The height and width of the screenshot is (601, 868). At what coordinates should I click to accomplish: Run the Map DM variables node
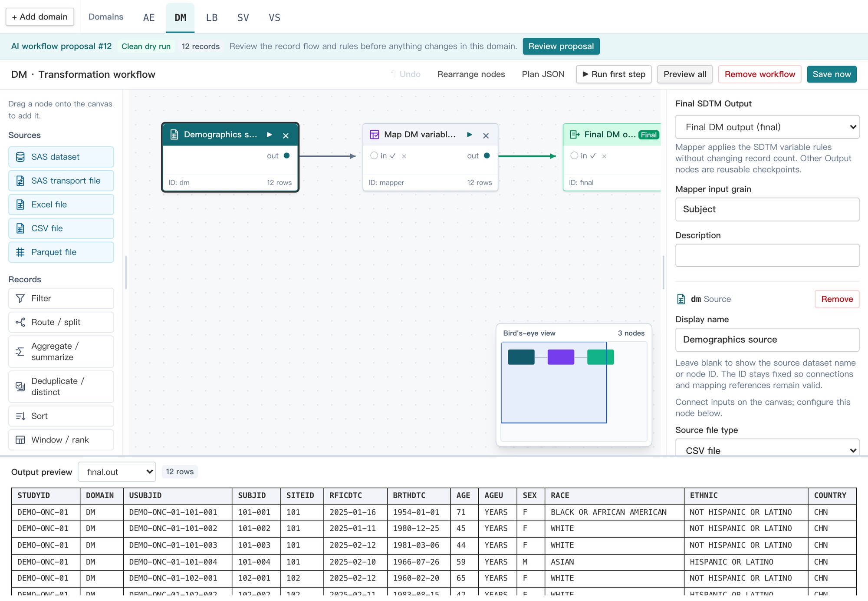coord(470,135)
